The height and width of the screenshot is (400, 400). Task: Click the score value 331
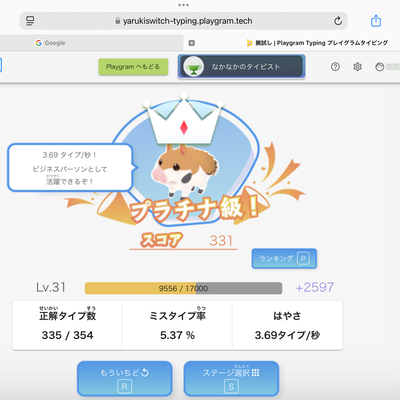(x=221, y=241)
